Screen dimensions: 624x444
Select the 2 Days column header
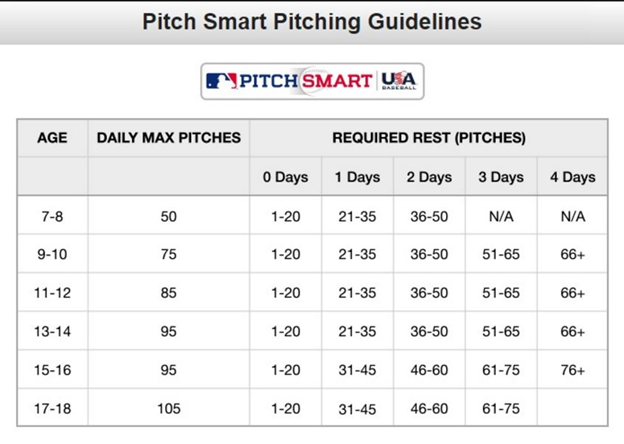430,177
